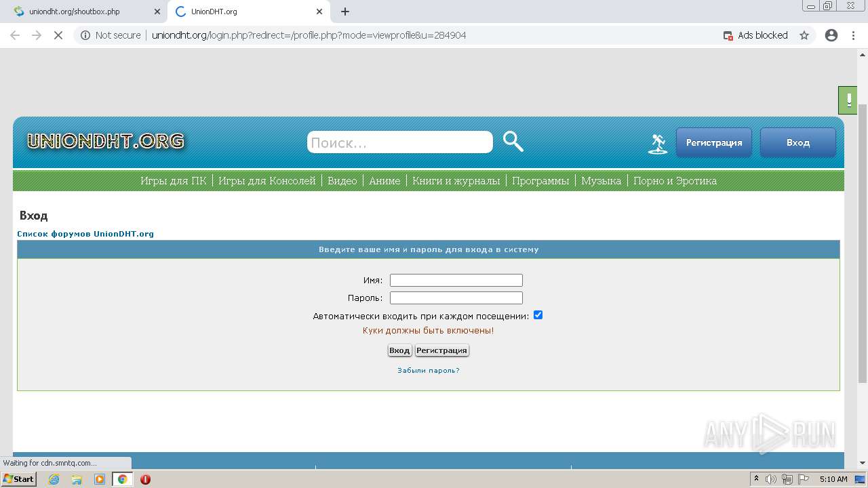
Task: Toggle the automatic login checkbox
Action: [538, 315]
